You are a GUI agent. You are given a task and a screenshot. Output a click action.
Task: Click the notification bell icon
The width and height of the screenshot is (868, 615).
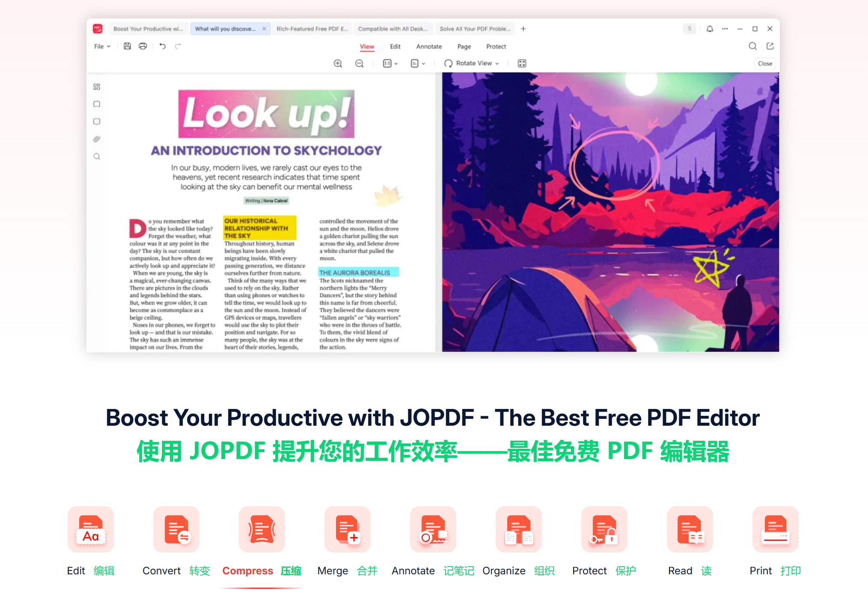(x=710, y=29)
